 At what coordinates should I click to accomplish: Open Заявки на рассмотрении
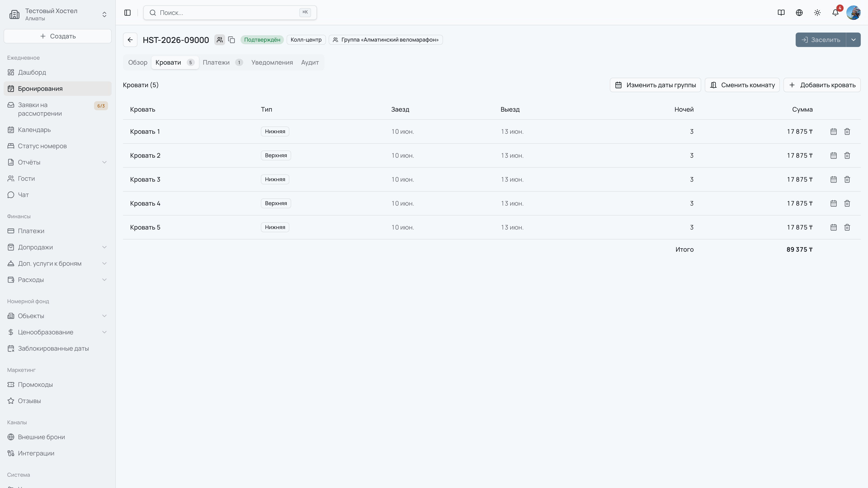[58, 109]
